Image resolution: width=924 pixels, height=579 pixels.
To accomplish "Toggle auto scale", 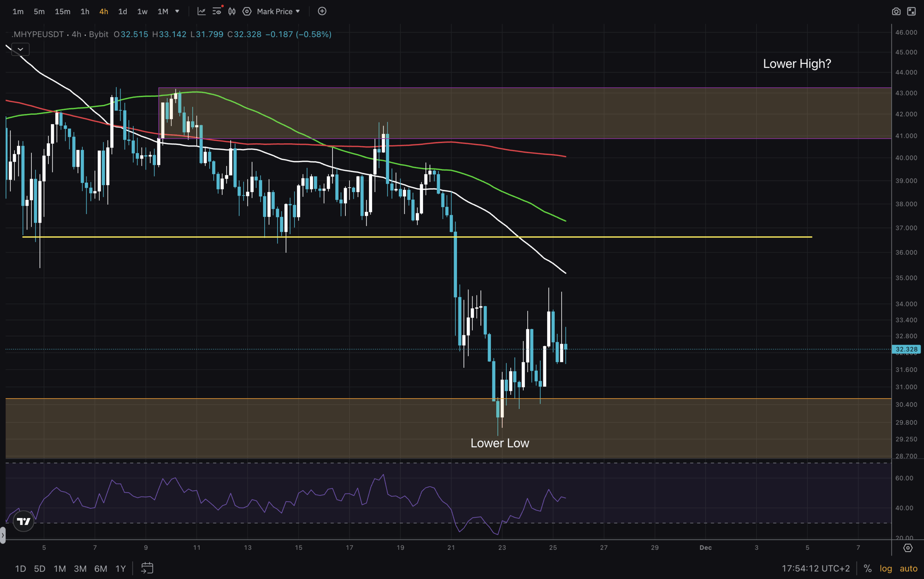I will tap(908, 568).
